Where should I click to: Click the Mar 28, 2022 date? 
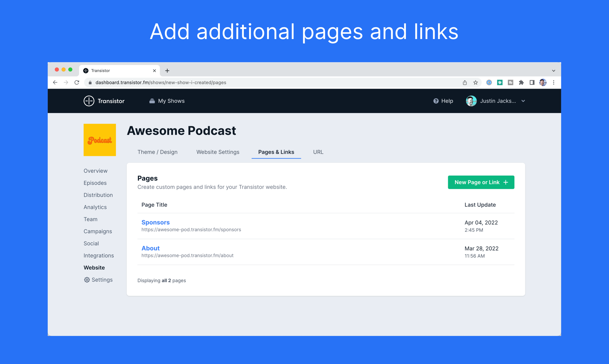tap(481, 249)
